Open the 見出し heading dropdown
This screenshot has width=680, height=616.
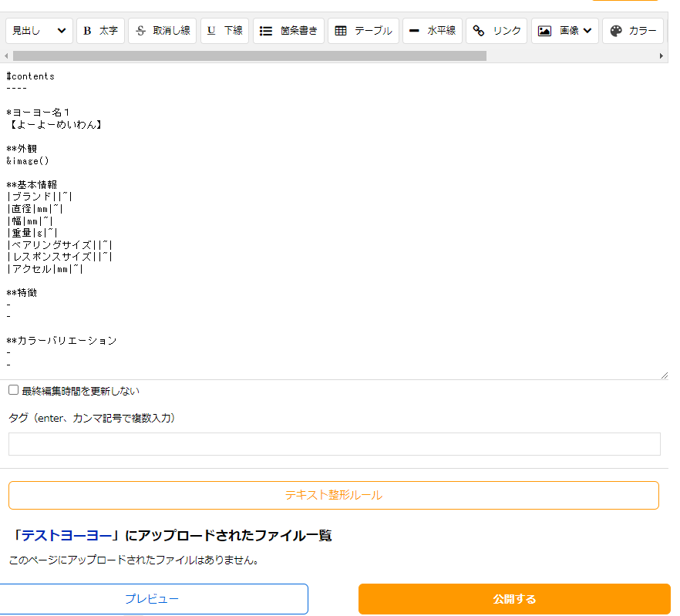pyautogui.click(x=39, y=31)
